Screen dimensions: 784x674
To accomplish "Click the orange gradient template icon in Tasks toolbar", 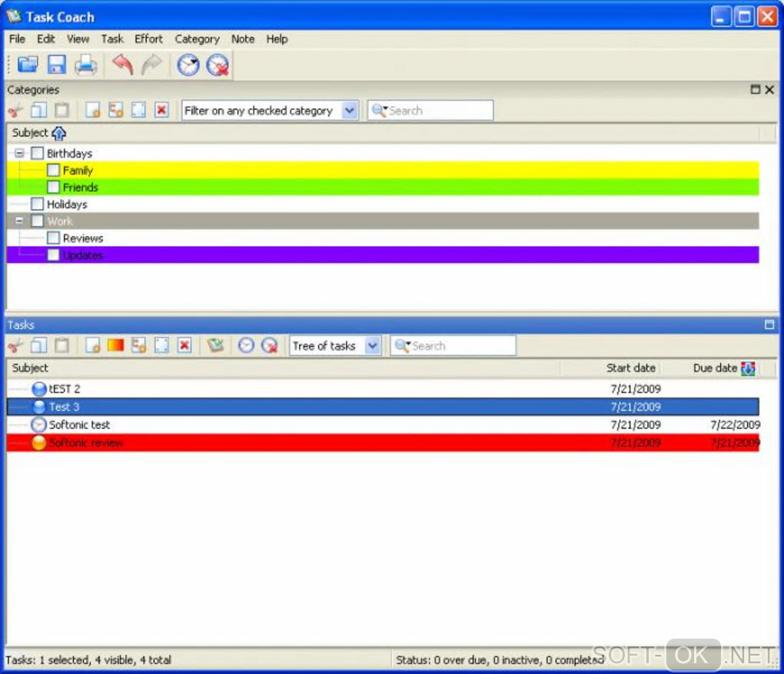I will 115,346.
